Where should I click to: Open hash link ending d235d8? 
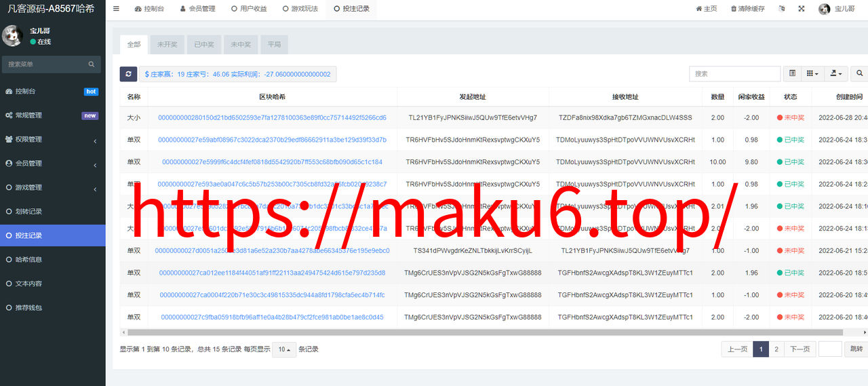(272, 273)
